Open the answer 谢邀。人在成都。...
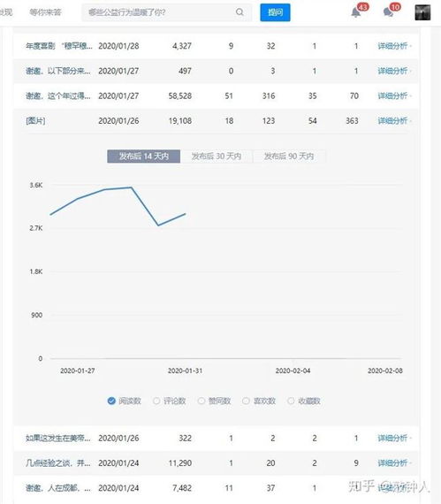 (58, 488)
